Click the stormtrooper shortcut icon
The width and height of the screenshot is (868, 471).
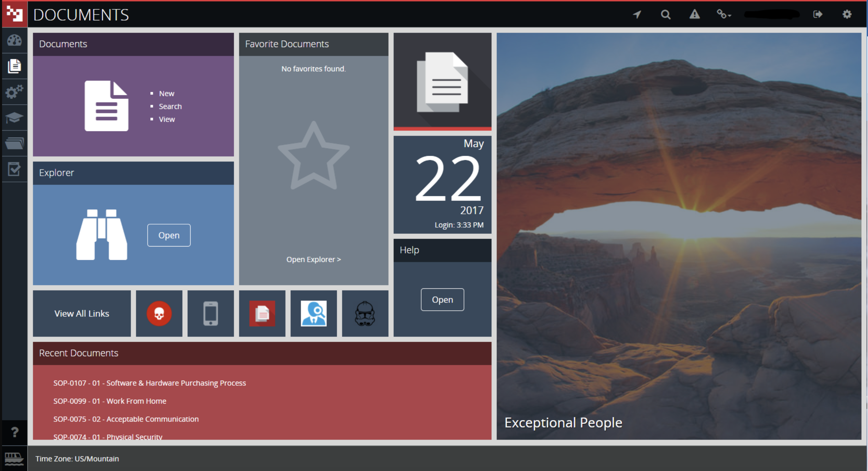(365, 313)
